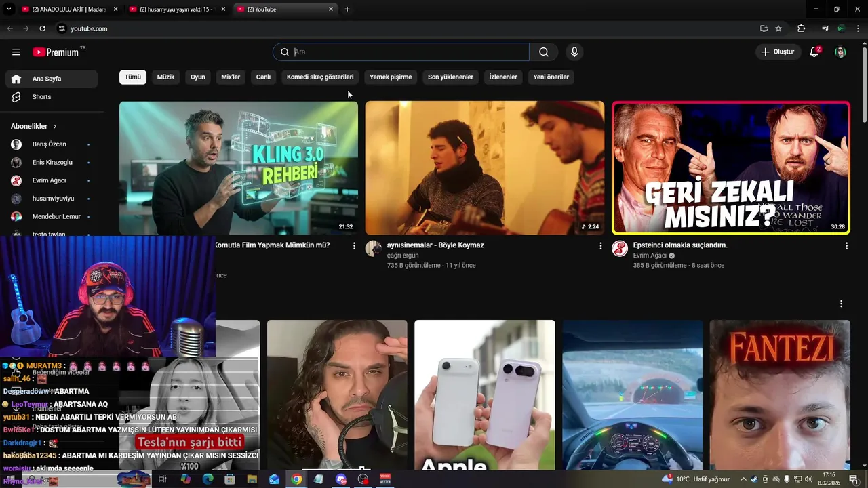Click the Oluştur create button
Image resolution: width=868 pixels, height=488 pixels.
click(777, 52)
